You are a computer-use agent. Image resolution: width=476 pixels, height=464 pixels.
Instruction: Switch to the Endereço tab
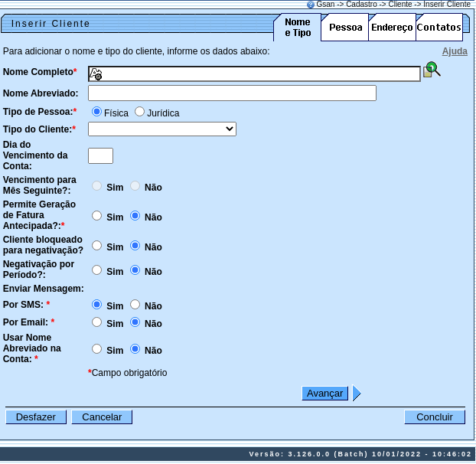click(x=392, y=28)
